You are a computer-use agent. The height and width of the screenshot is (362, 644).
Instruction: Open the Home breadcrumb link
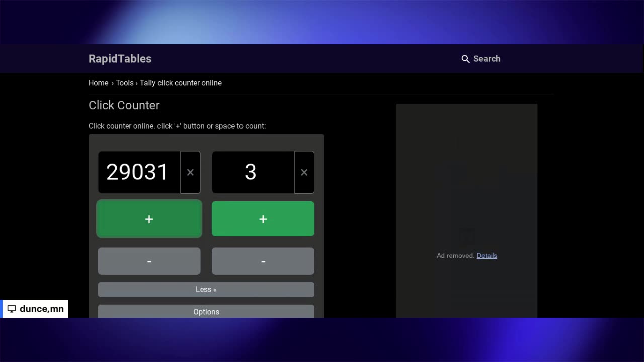click(x=98, y=83)
